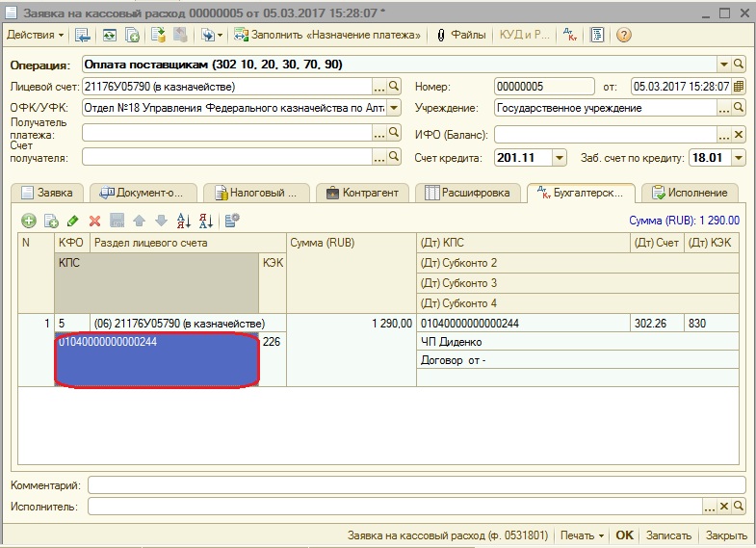This screenshot has width=756, height=548.
Task: Click the Записать button
Action: [x=668, y=535]
